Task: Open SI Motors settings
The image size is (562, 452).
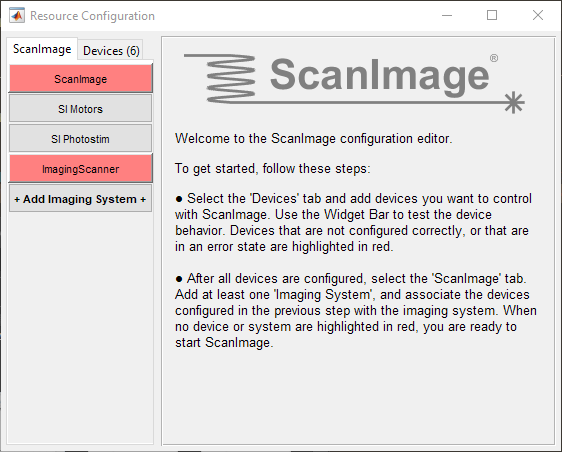Action: 81,109
